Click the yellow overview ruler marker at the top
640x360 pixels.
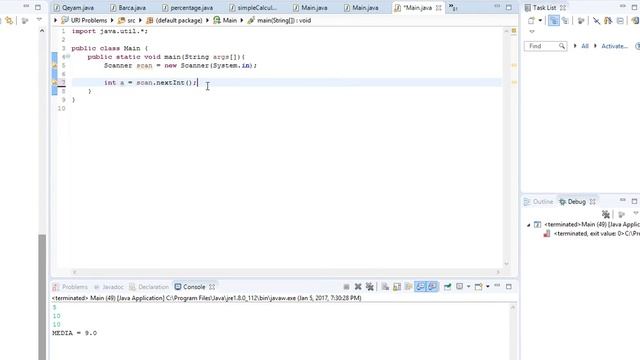click(x=514, y=31)
